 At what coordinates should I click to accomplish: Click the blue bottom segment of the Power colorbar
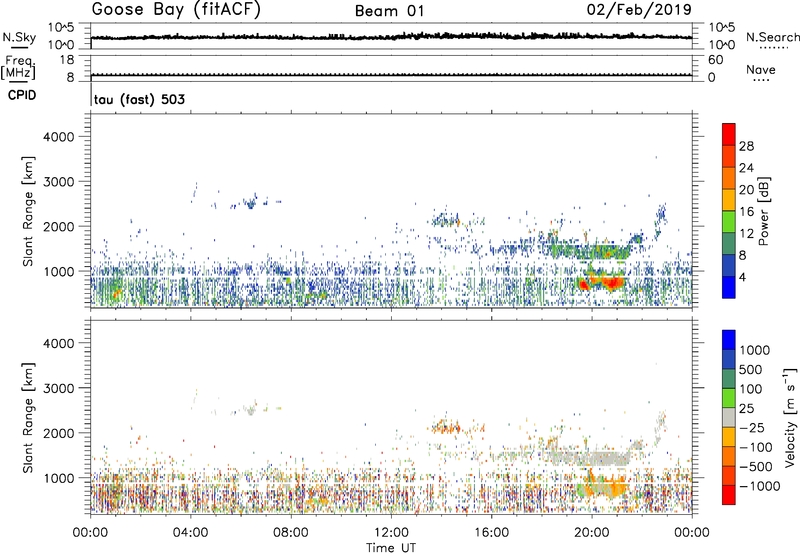click(729, 287)
